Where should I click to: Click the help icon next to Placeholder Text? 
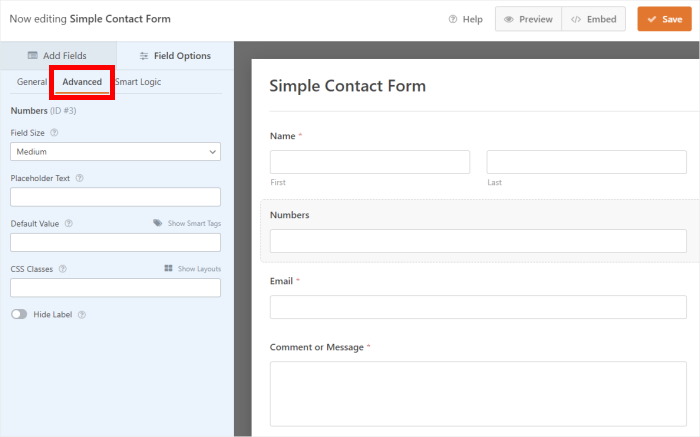click(79, 178)
